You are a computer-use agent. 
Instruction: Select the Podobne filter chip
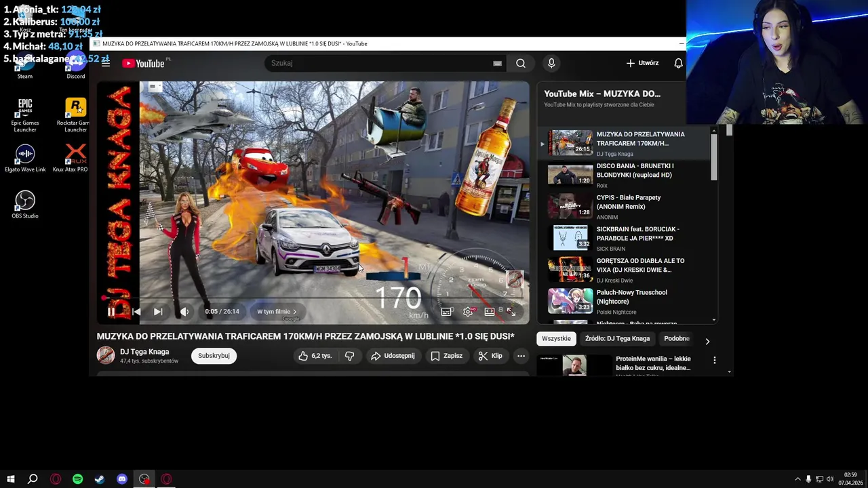(677, 339)
